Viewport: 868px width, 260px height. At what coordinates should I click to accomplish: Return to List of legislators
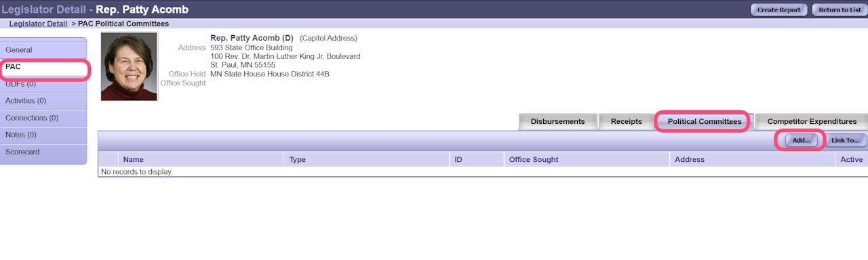click(x=840, y=9)
